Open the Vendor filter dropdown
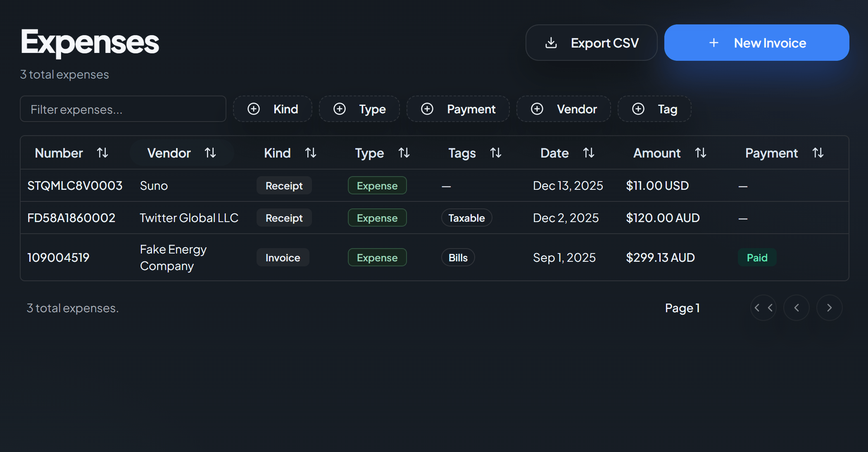 tap(564, 109)
